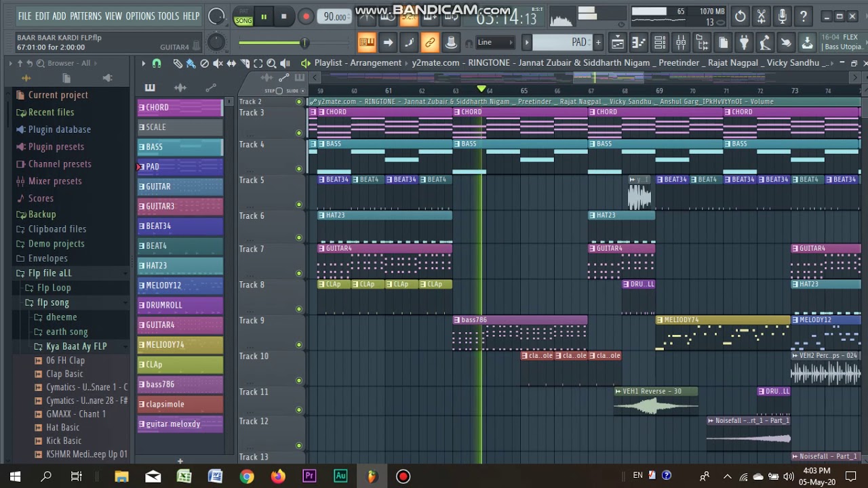Open the Playlist view button
This screenshot has height=488, width=868.
point(617,43)
